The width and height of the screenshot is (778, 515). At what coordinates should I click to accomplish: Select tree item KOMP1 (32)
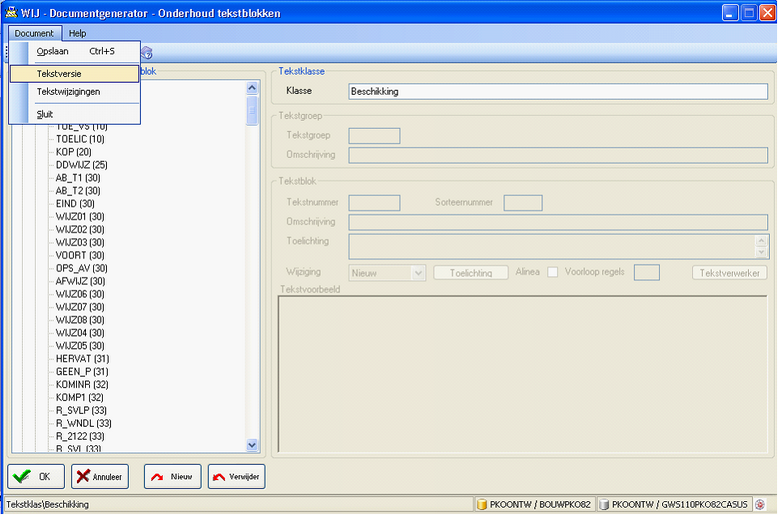(79, 397)
